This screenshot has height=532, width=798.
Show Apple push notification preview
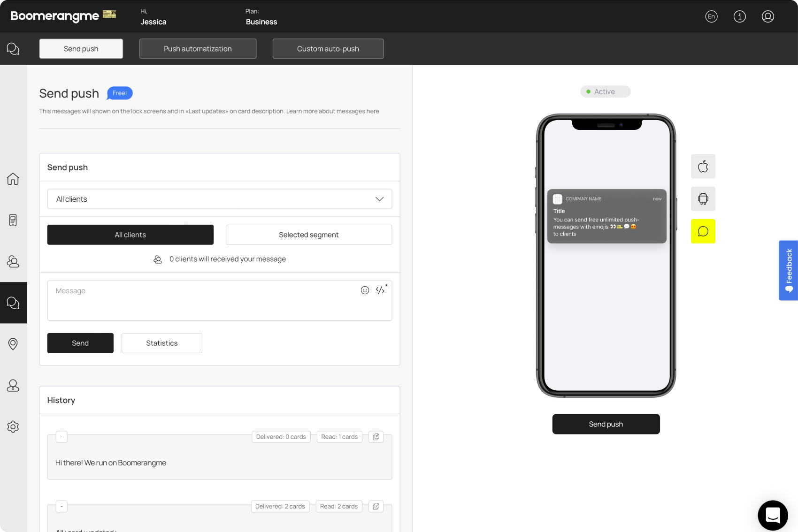703,166
